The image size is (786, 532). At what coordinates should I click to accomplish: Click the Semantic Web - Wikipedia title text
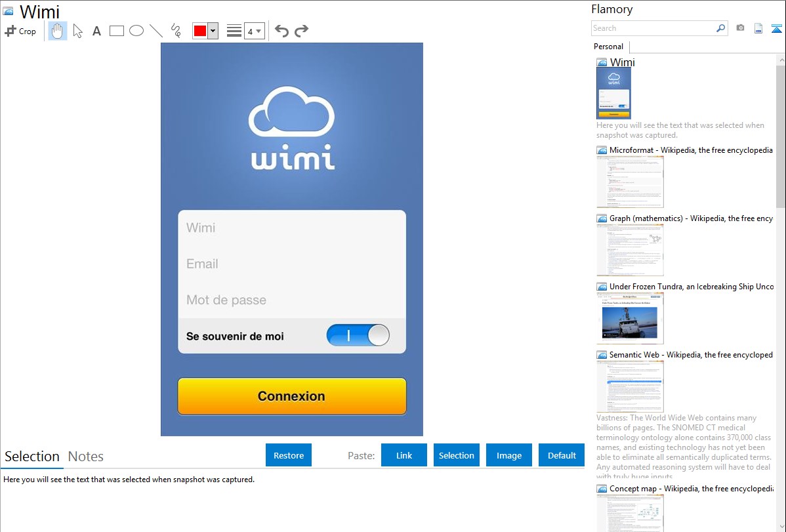coord(691,354)
